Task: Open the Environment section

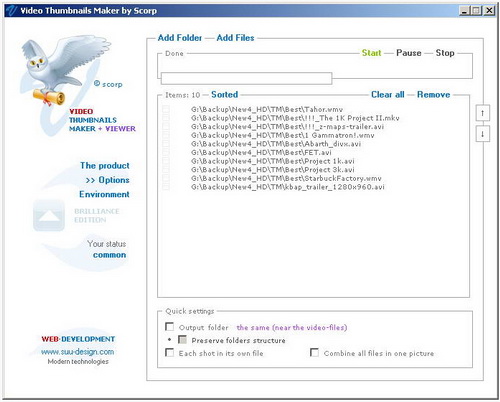Action: coord(104,194)
